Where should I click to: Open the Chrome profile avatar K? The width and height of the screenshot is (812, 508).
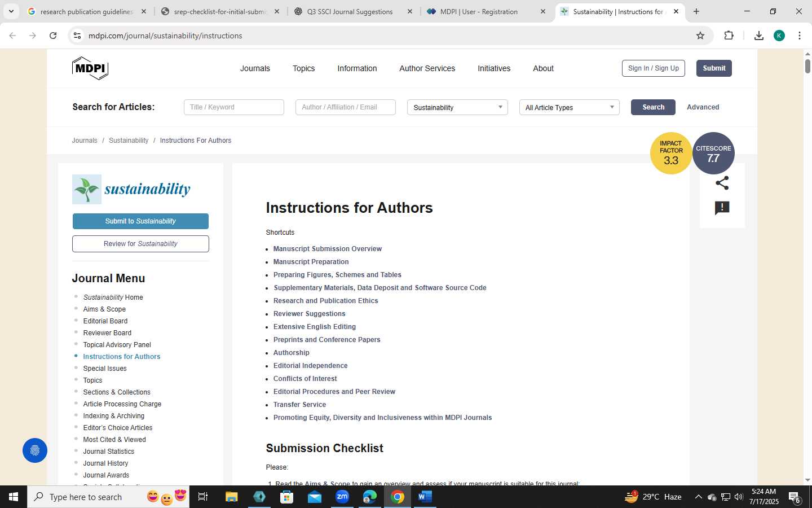tap(779, 36)
